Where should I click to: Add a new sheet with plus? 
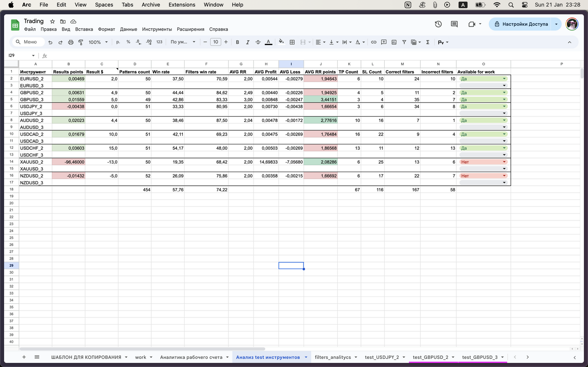point(24,357)
